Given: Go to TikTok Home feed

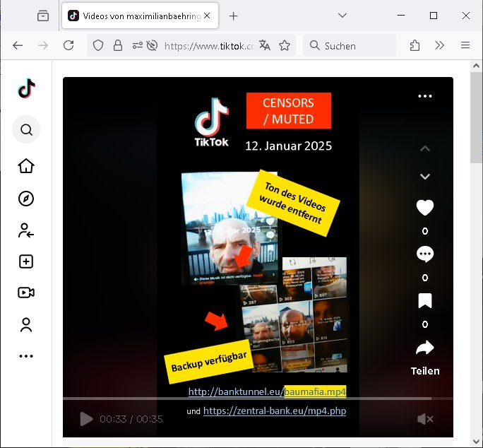Looking at the screenshot, I should pyautogui.click(x=26, y=166).
